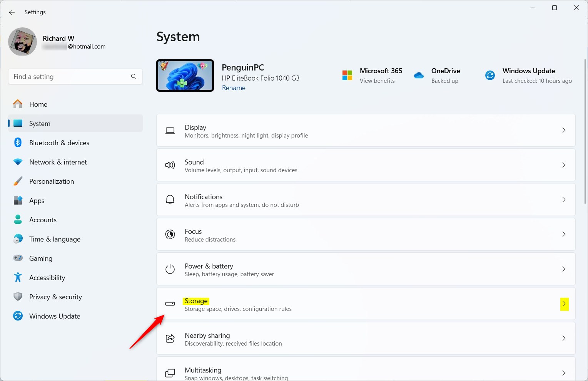588x381 pixels.
Task: Select the Bluetooth & devices sidebar icon
Action: tap(18, 143)
